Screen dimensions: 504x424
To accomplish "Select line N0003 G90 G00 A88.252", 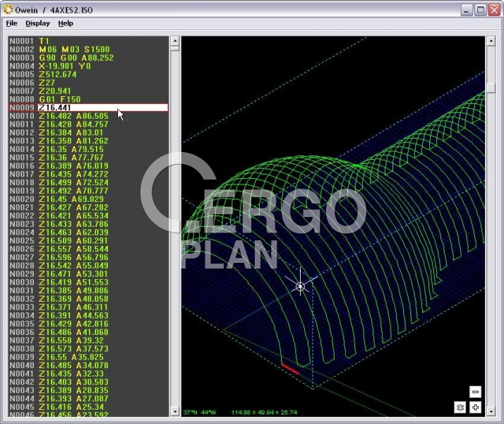I will (x=88, y=57).
